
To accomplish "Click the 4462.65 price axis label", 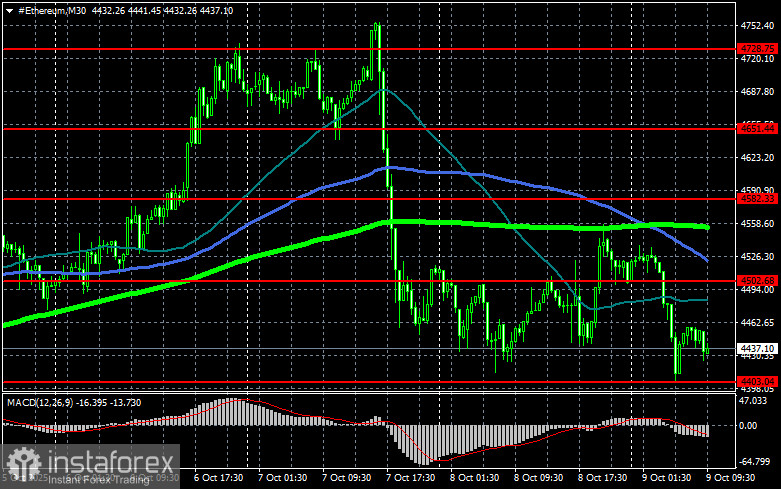I will pyautogui.click(x=757, y=323).
